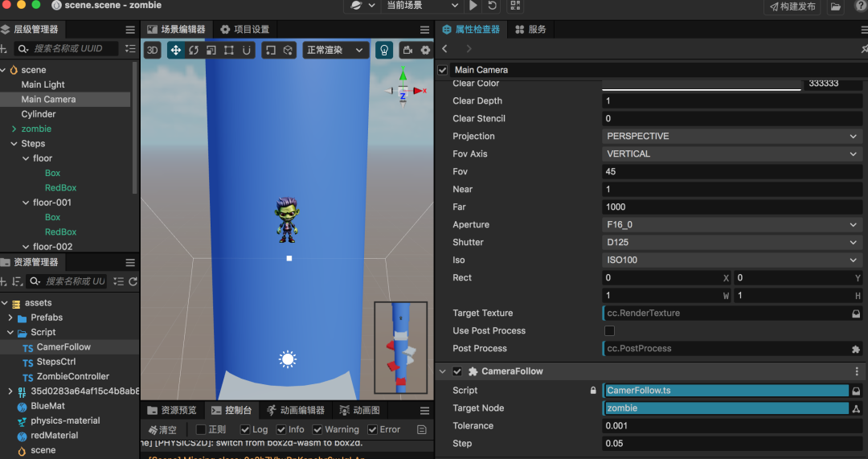Switch to the 动画编辑器 tab
The height and width of the screenshot is (459, 868).
click(296, 410)
